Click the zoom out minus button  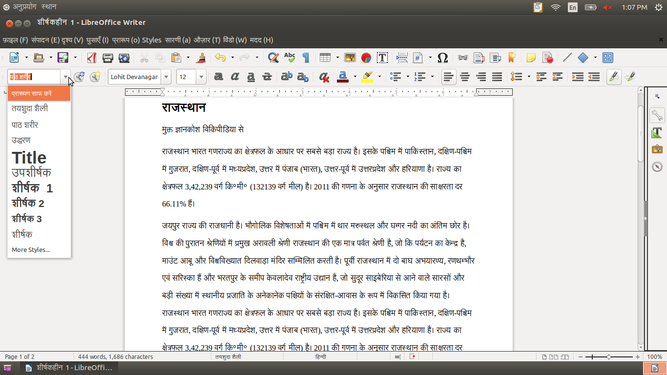pos(581,357)
